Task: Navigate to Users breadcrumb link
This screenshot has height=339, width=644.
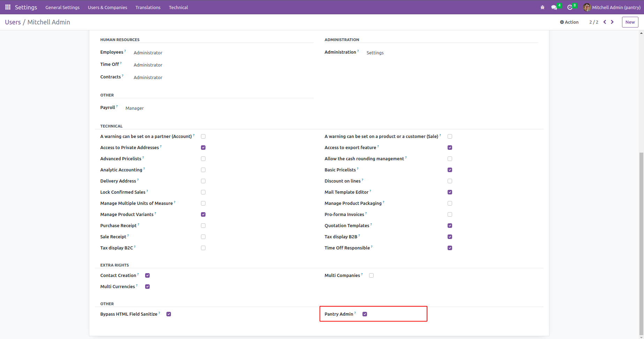Action: [13, 22]
